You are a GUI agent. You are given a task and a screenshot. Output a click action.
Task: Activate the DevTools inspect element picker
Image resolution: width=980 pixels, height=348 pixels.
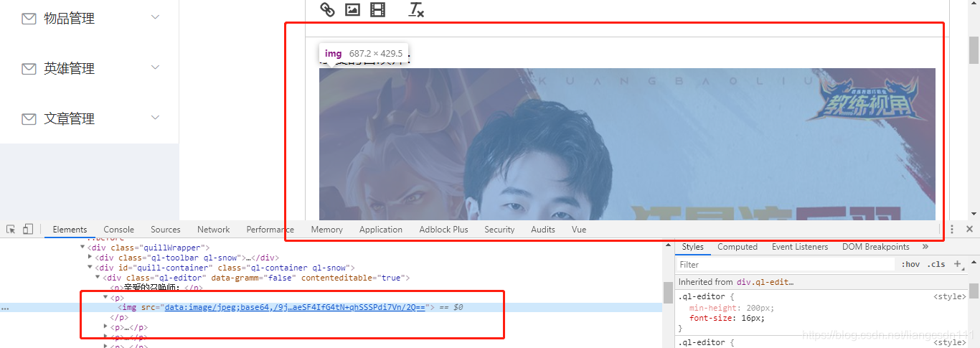tap(11, 230)
